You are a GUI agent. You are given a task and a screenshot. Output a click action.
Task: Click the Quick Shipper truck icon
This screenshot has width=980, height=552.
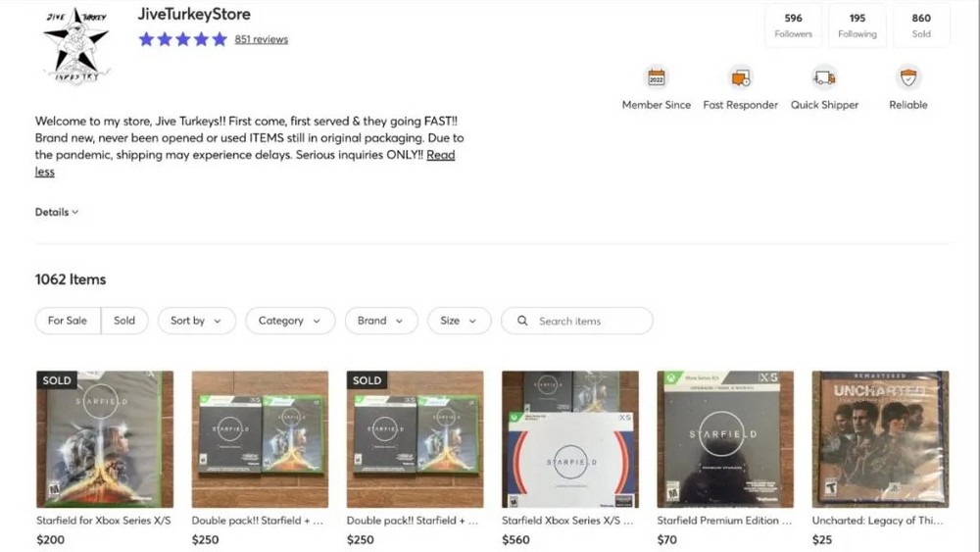coord(824,77)
